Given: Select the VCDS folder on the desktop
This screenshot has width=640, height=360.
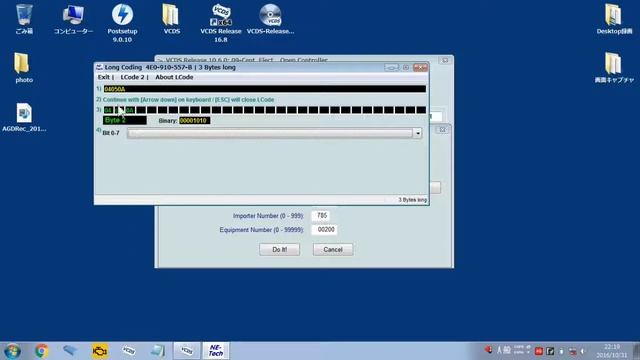Looking at the screenshot, I should [x=171, y=19].
